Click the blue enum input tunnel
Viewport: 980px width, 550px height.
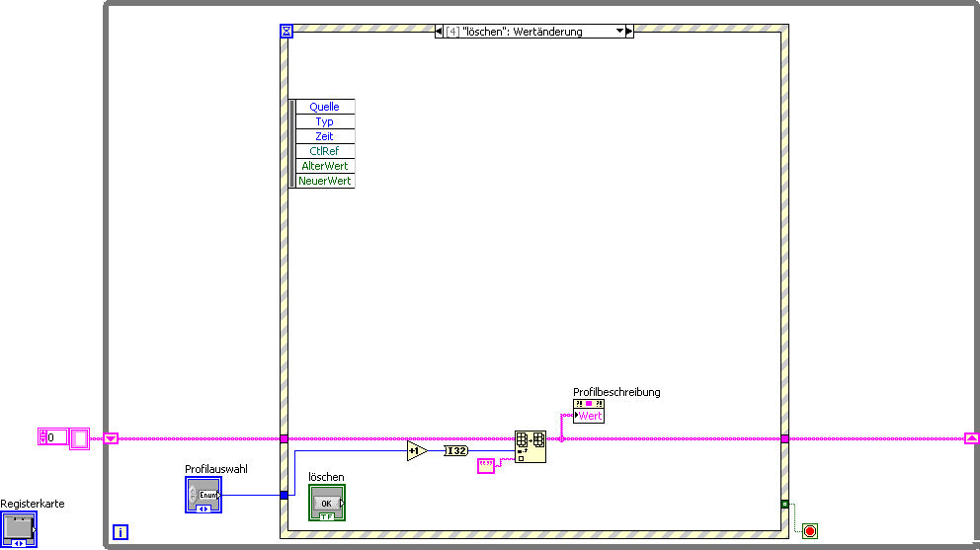[x=284, y=495]
